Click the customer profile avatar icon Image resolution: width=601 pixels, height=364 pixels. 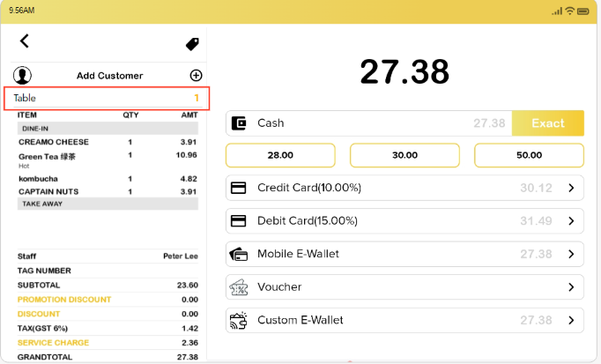(x=23, y=76)
